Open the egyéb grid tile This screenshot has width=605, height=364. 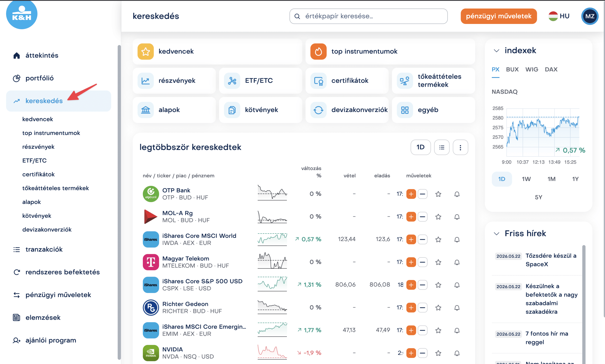(433, 110)
